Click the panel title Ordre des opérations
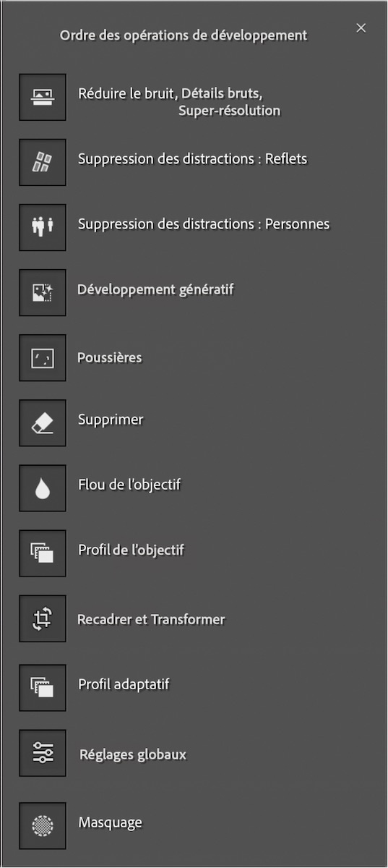This screenshot has height=868, width=388. [184, 35]
